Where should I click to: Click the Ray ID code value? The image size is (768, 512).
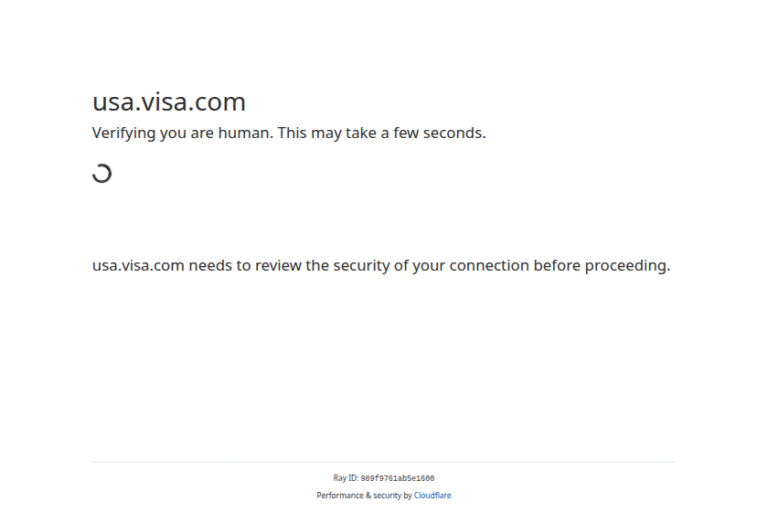[397, 479]
